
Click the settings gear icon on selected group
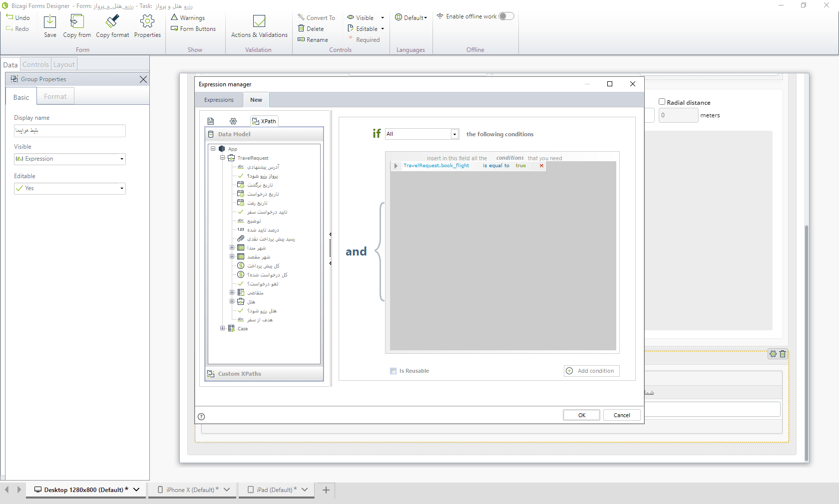(x=773, y=354)
